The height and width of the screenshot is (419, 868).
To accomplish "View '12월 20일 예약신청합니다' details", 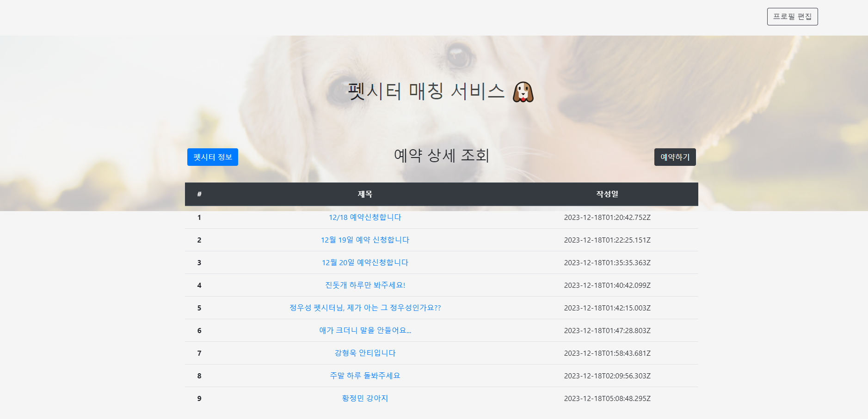I will pos(365,262).
